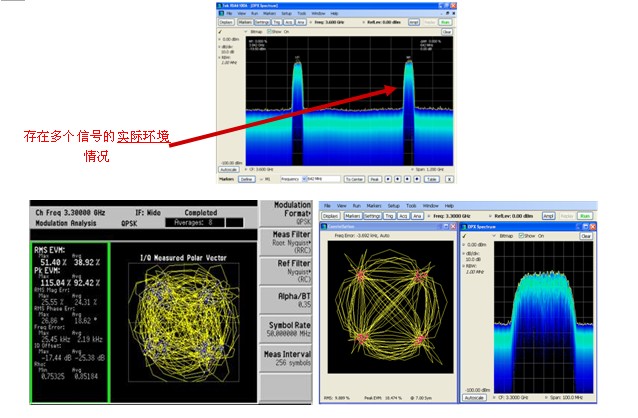The height and width of the screenshot is (418, 638).
Task: Select Ref Filter Nyquist softkey
Action: [x=286, y=271]
